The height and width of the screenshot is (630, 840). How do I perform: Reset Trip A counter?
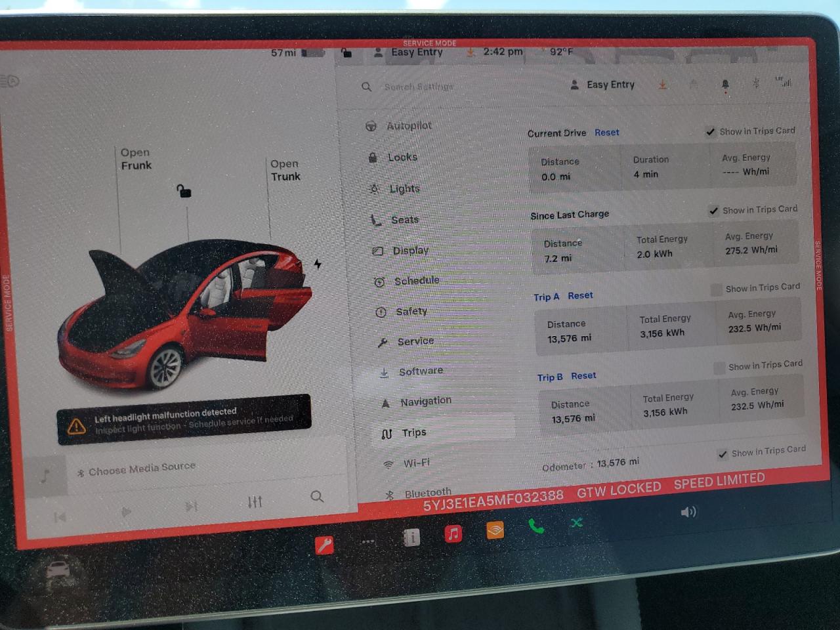pyautogui.click(x=580, y=295)
